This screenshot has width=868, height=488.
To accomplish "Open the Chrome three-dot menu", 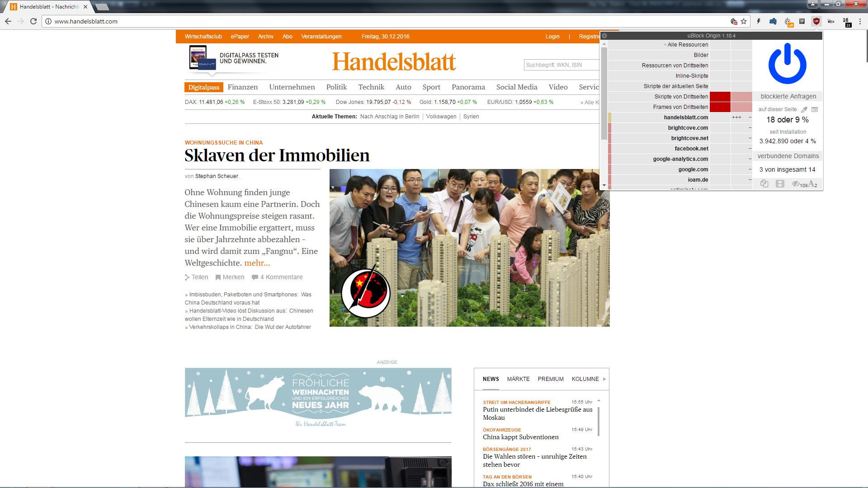I will (860, 21).
